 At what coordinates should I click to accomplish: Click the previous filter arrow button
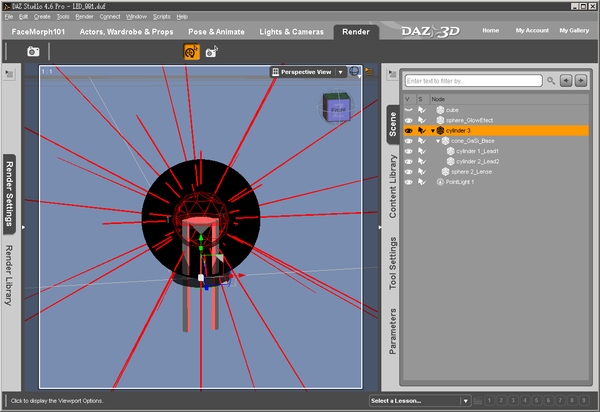(566, 81)
